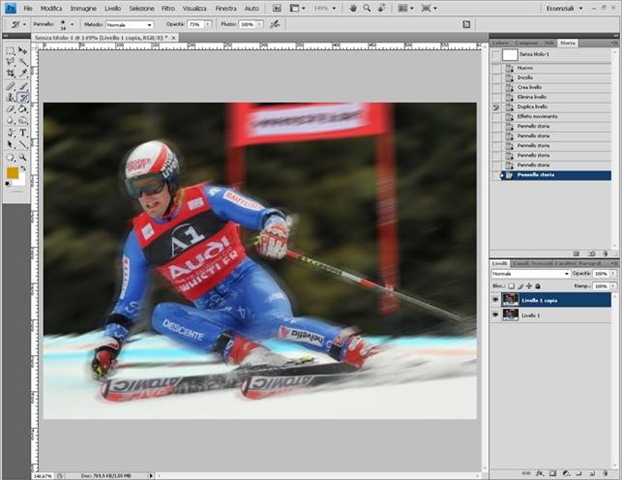Swap foreground and background colors
622x480 pixels.
click(x=23, y=169)
